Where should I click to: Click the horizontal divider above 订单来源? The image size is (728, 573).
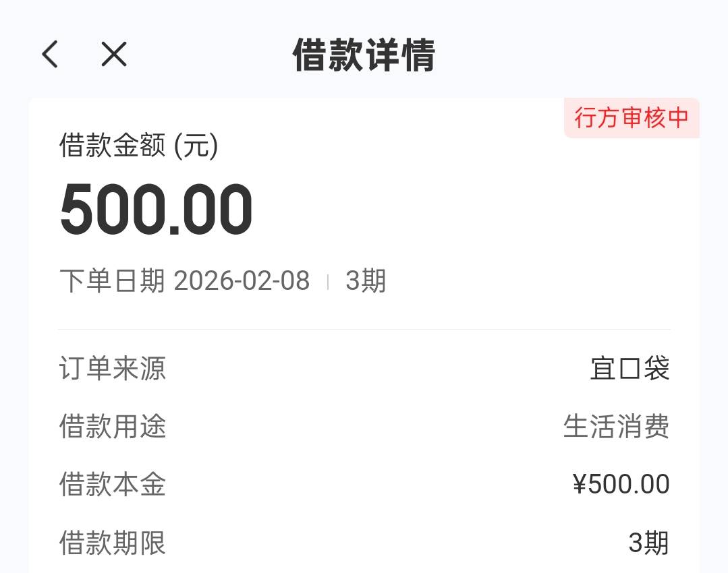[364, 330]
